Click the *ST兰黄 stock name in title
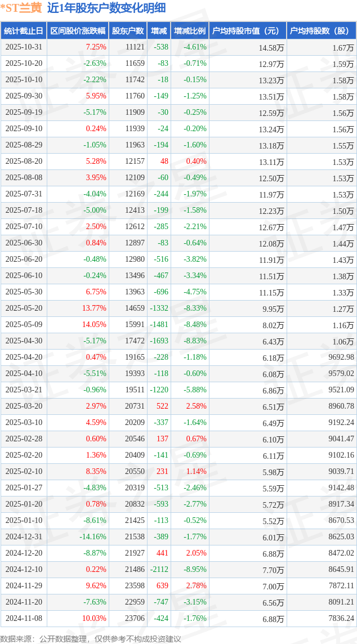Image resolution: width=357 pixels, height=644 pixels. tap(21, 8)
